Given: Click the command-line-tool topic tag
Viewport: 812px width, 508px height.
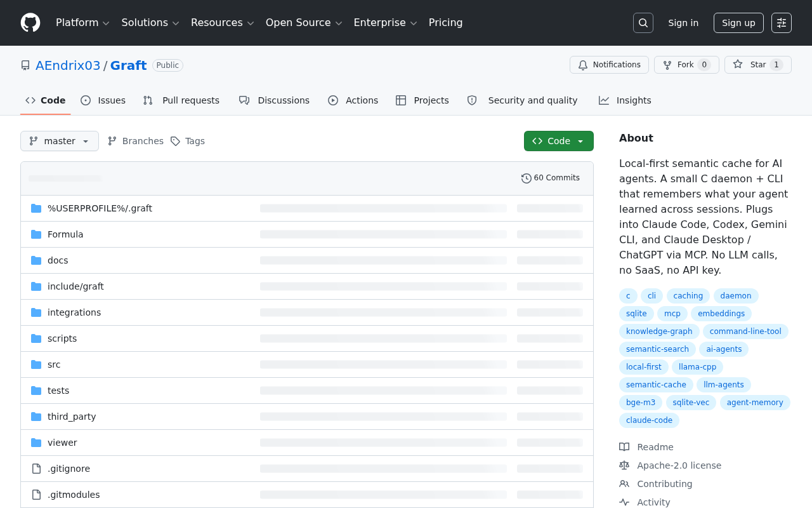Looking at the screenshot, I should [x=745, y=331].
